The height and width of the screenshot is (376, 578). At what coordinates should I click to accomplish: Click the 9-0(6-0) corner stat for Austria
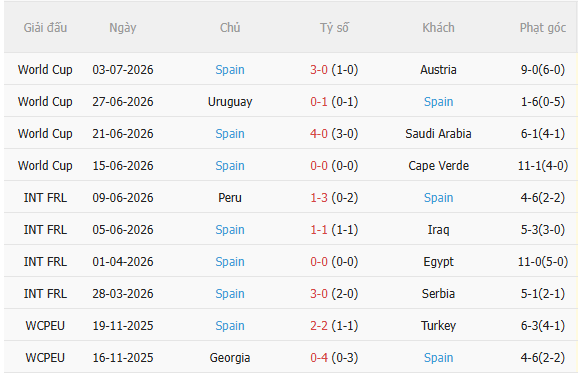coord(543,70)
